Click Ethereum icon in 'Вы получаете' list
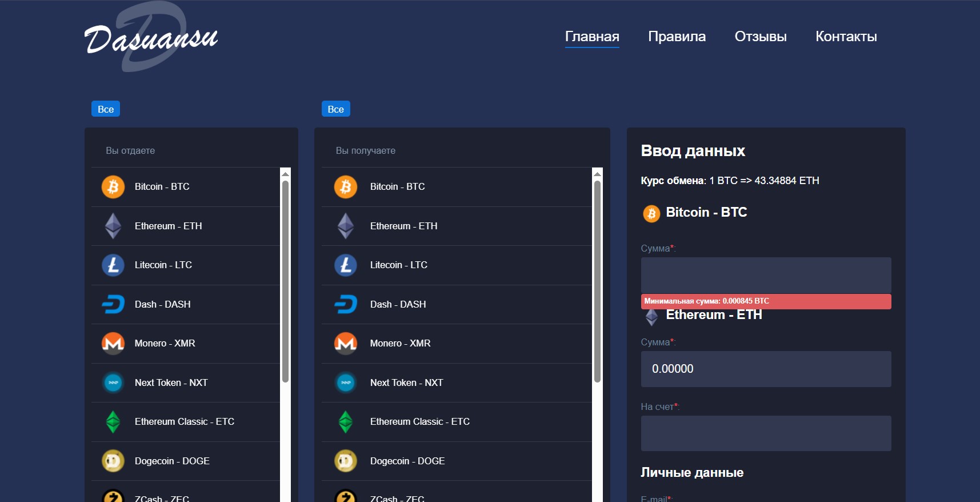The width and height of the screenshot is (980, 502). [x=346, y=226]
